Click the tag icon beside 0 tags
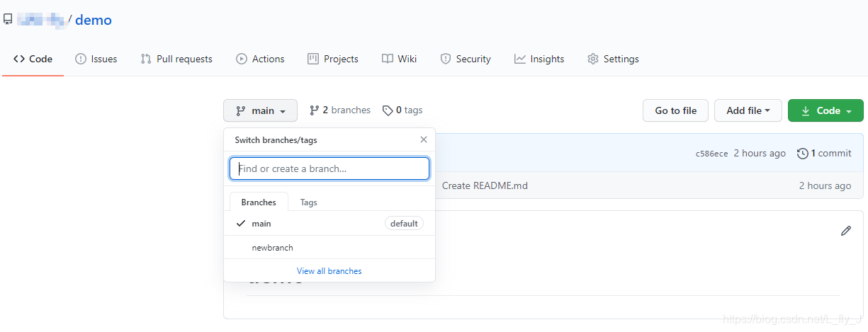 388,110
